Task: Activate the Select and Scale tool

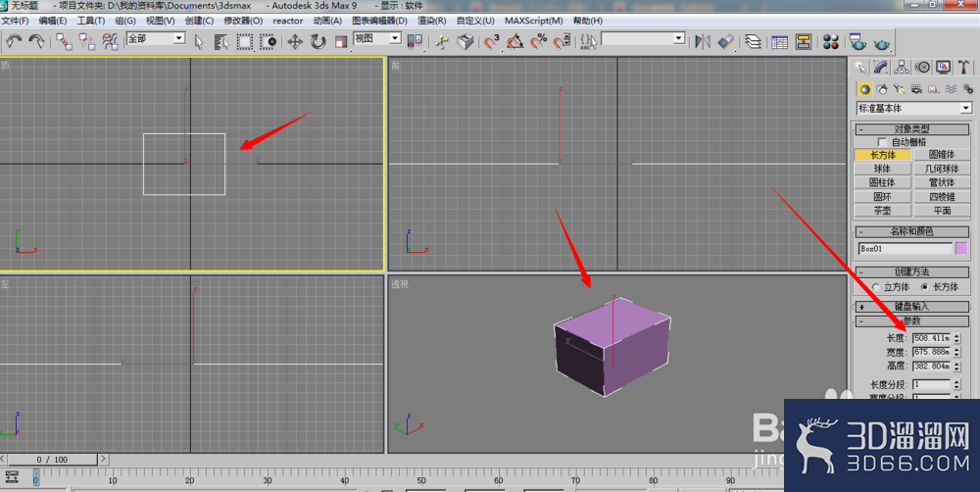Action: (x=341, y=42)
